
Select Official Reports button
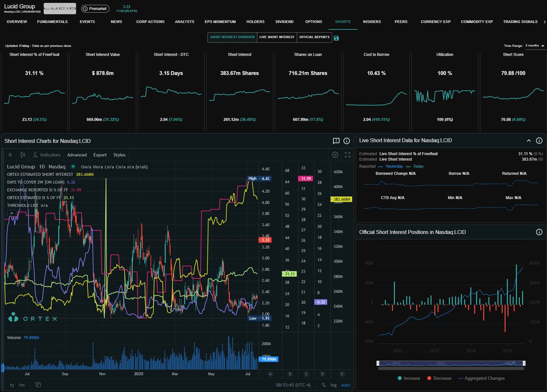[314, 37]
